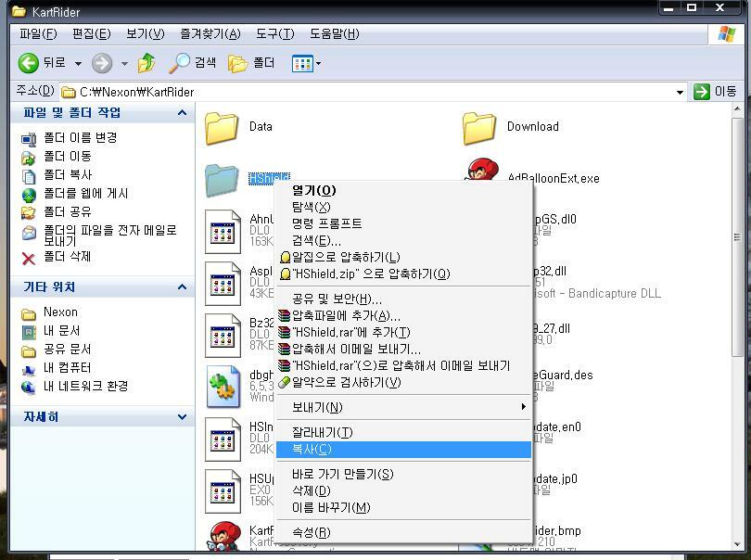751x560 pixels.
Task: Click the My Network Places icon (내 네트워크 환경)
Action: click(x=29, y=388)
